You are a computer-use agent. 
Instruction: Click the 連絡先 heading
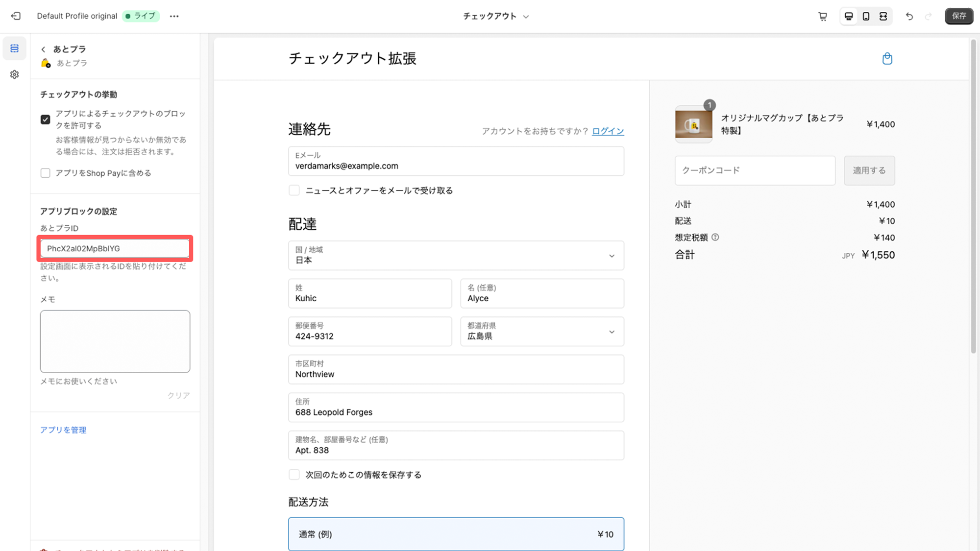(309, 129)
